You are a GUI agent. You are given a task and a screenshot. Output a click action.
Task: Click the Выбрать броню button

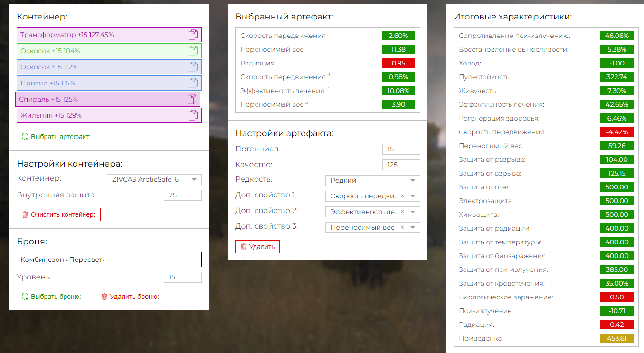click(51, 297)
